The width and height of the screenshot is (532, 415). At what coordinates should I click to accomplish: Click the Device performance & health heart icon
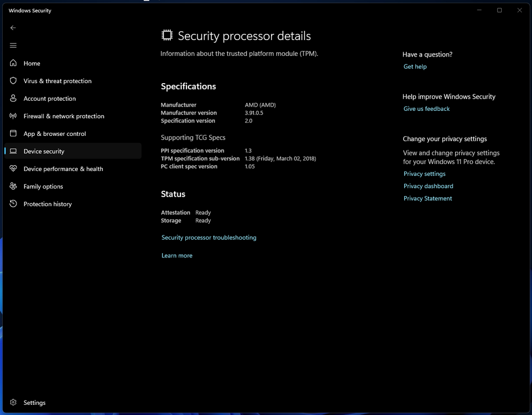[13, 169]
